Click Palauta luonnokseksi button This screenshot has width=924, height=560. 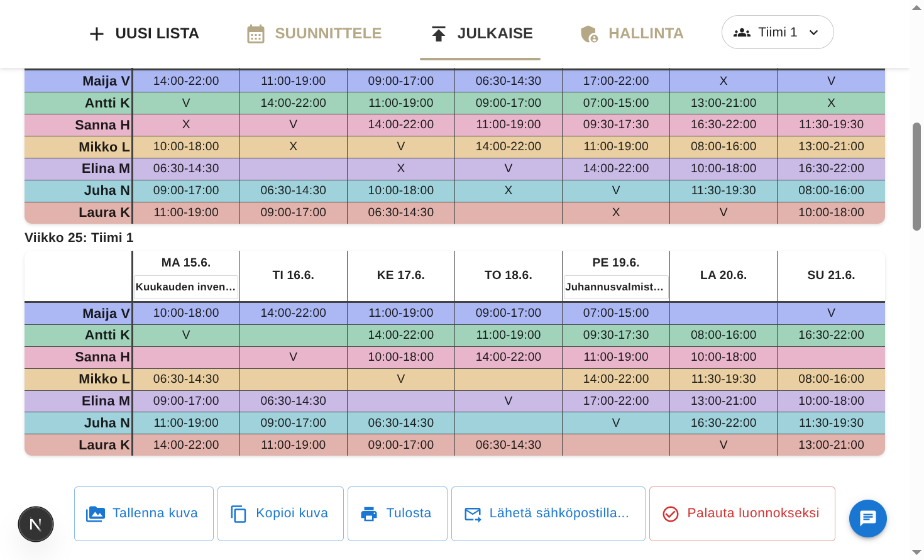(x=742, y=513)
